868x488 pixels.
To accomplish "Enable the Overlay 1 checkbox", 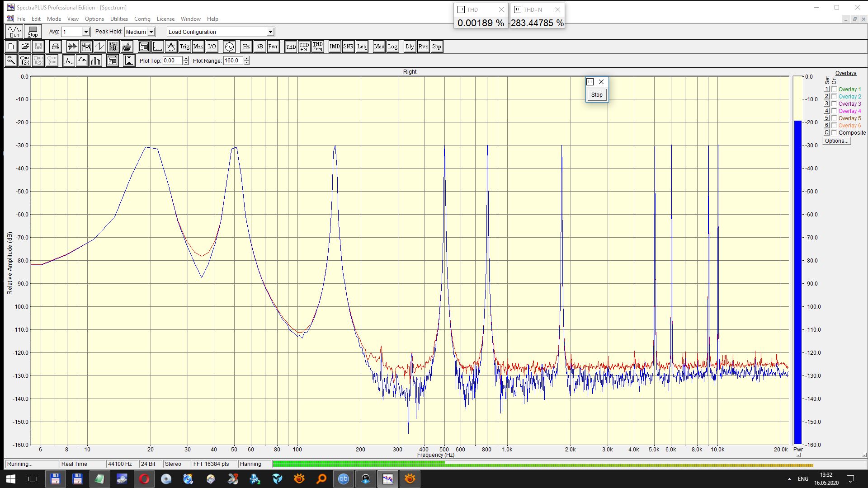I will [834, 89].
